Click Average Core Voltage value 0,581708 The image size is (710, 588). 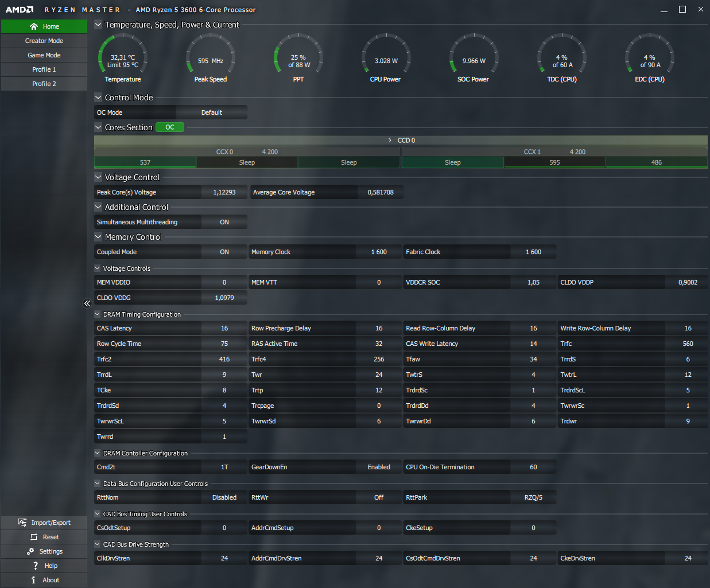381,192
